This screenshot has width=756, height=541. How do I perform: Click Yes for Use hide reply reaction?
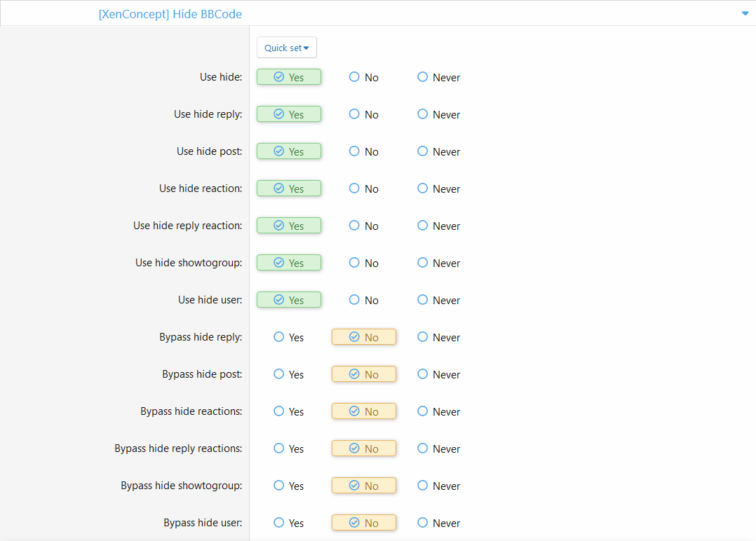(x=288, y=226)
